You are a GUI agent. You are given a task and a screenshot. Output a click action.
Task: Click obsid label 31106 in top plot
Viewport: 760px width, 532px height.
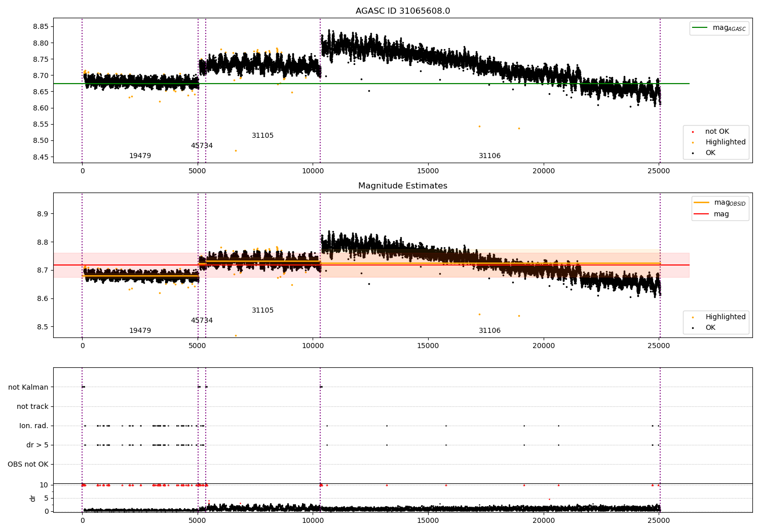coord(489,156)
